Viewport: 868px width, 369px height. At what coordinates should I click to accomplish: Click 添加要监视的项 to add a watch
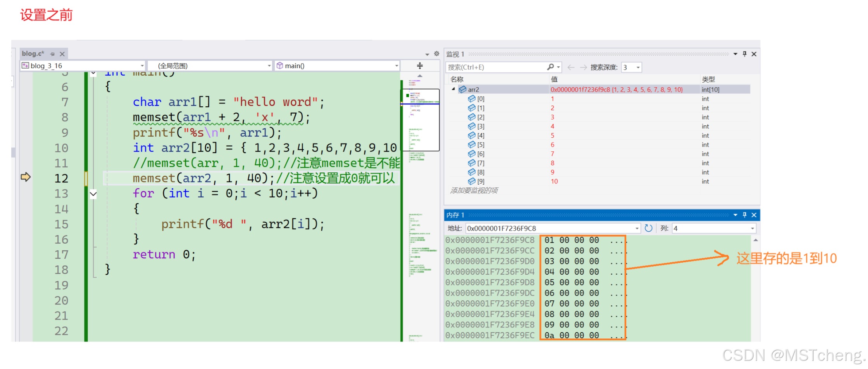[x=474, y=191]
